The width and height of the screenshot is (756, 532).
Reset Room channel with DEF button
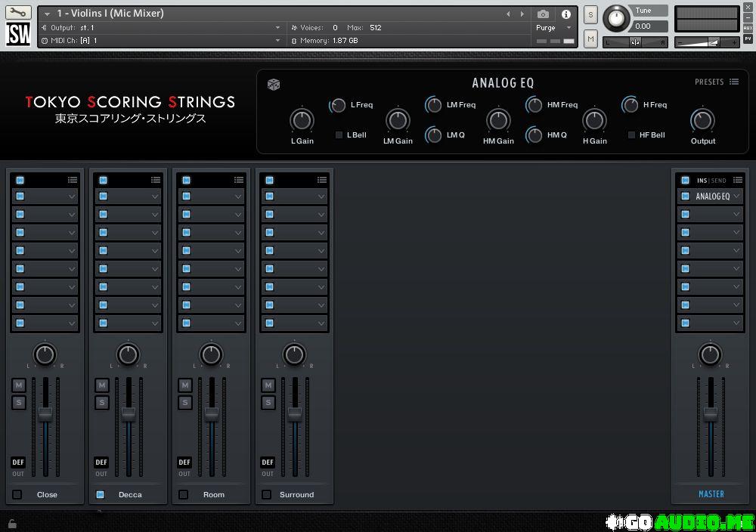184,462
